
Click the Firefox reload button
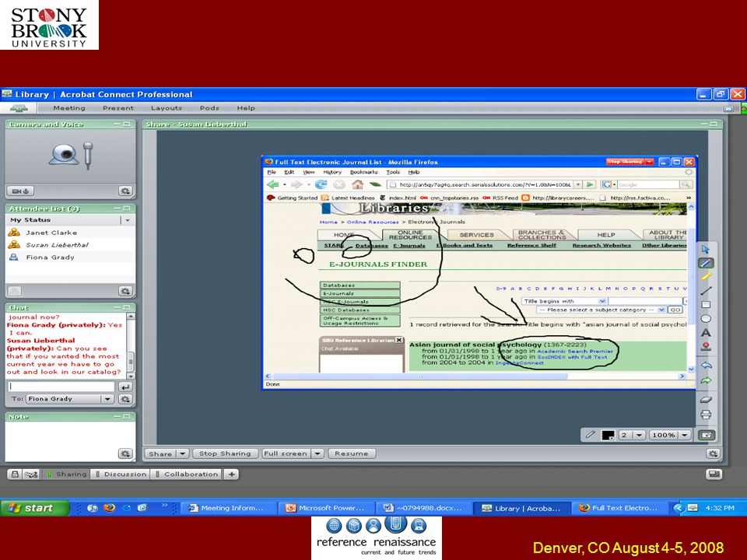(x=321, y=184)
